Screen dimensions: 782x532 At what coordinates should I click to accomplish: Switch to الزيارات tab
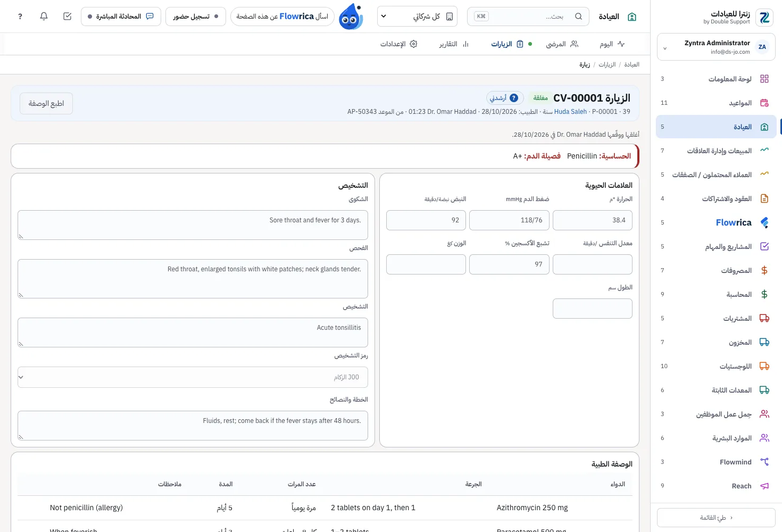[507, 44]
